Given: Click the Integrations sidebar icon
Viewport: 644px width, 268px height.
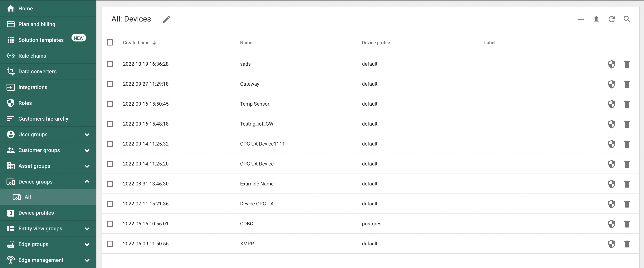Looking at the screenshot, I should click(x=11, y=87).
